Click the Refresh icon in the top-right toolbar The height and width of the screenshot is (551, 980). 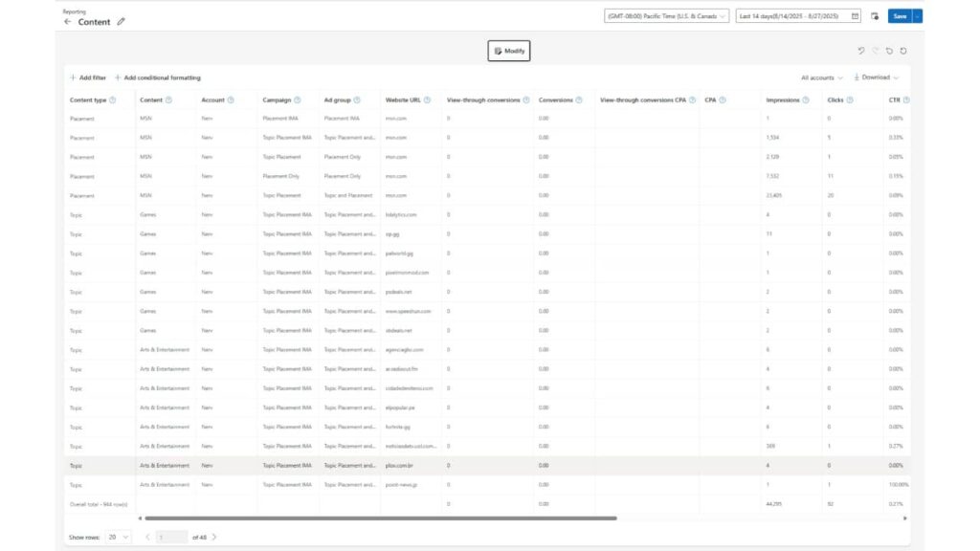pos(903,50)
